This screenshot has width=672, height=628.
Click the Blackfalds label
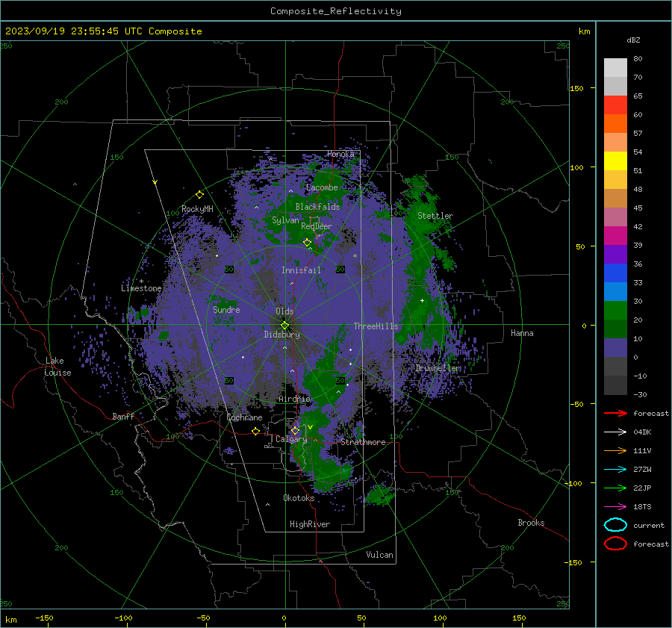point(317,207)
